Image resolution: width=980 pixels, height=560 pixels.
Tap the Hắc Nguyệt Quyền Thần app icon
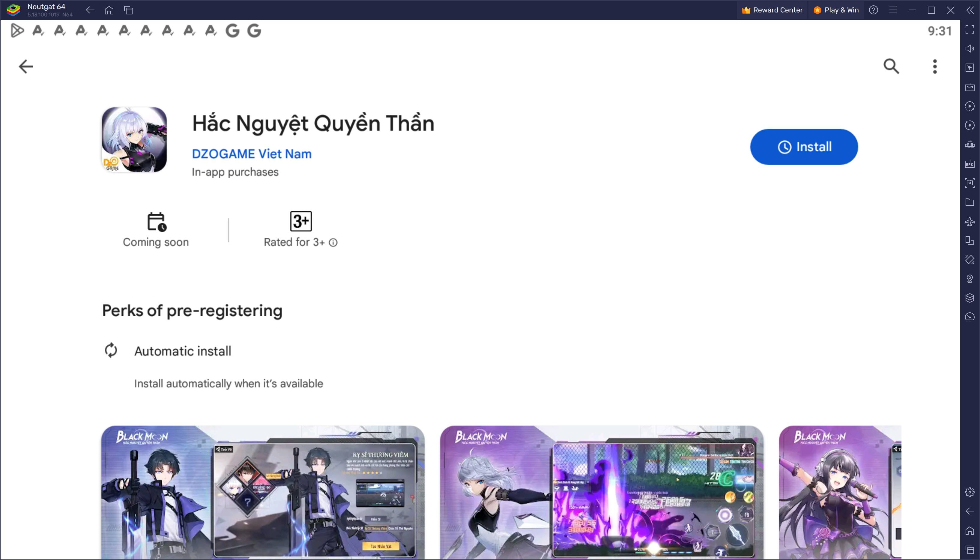coord(134,140)
